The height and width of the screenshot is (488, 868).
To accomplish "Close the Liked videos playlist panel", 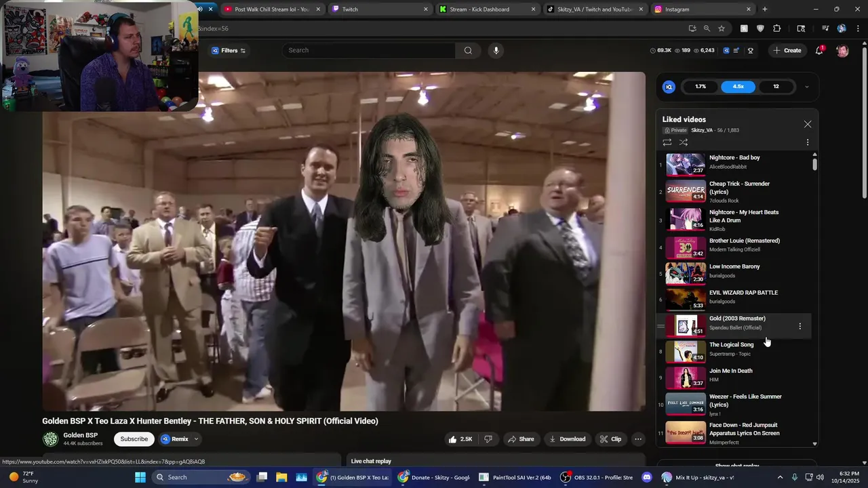I will 807,124.
